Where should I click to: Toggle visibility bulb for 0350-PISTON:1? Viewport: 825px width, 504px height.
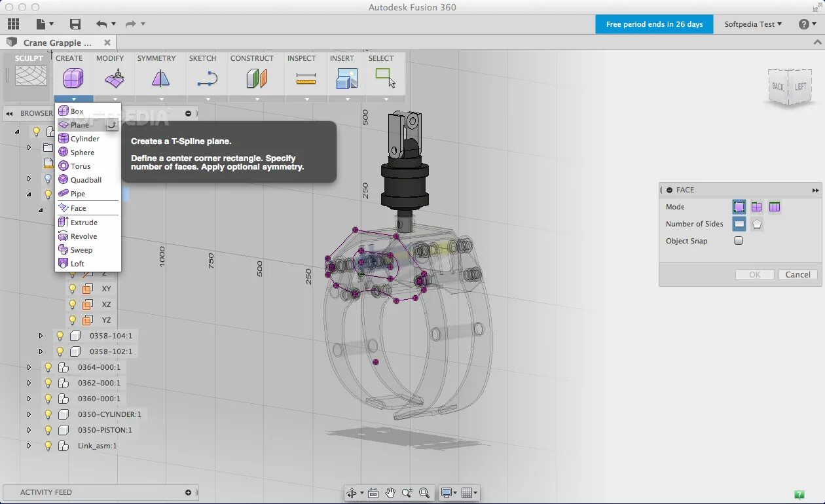pos(48,430)
